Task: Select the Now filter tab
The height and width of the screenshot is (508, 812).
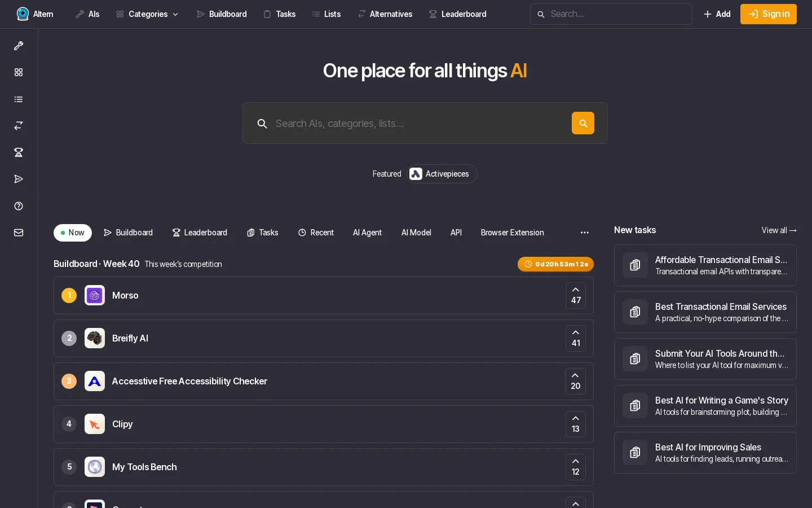Action: [x=73, y=233]
